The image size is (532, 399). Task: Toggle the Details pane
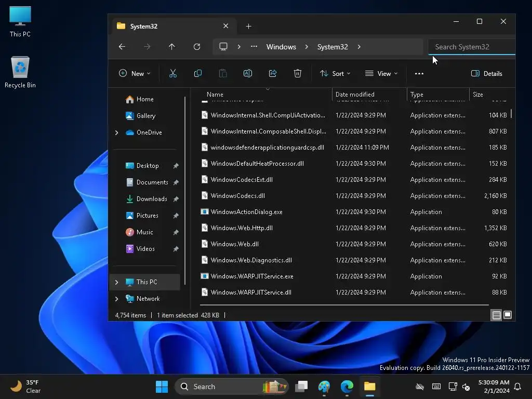coord(486,73)
